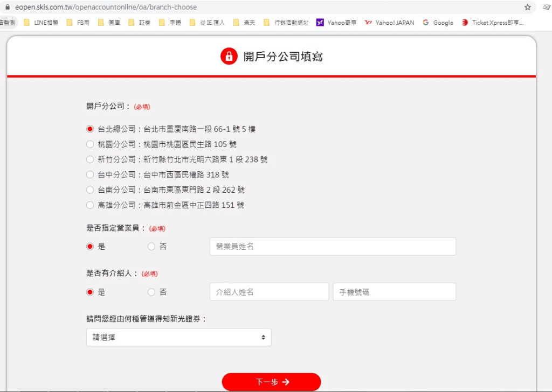Choose 否 for 是否有介紹人
The height and width of the screenshot is (392, 552).
click(151, 292)
